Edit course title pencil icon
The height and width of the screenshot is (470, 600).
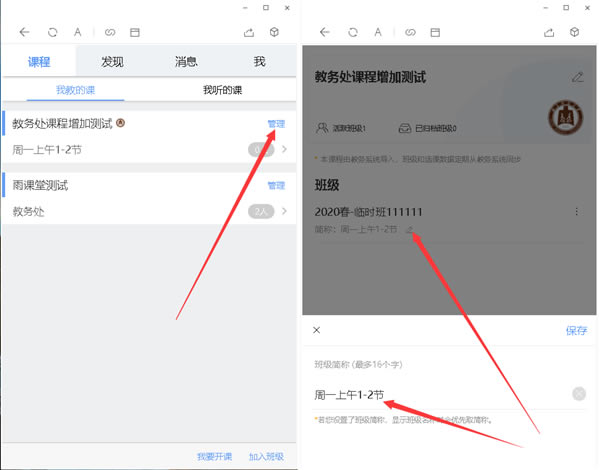pyautogui.click(x=577, y=77)
